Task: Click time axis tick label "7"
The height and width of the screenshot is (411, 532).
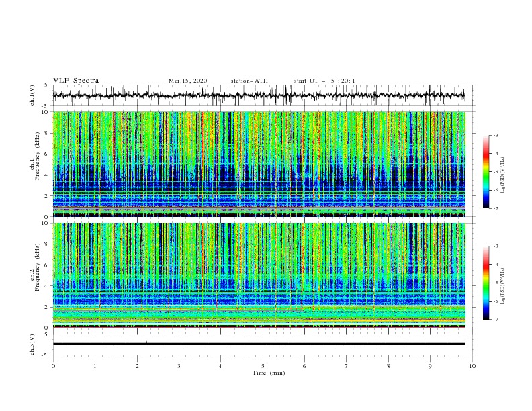Action: [347, 366]
